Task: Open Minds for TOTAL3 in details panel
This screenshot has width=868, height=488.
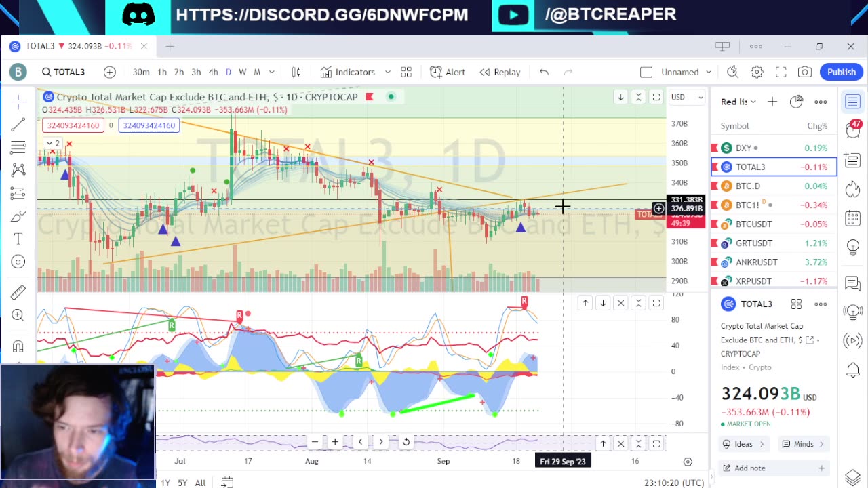Action: pyautogui.click(x=803, y=444)
